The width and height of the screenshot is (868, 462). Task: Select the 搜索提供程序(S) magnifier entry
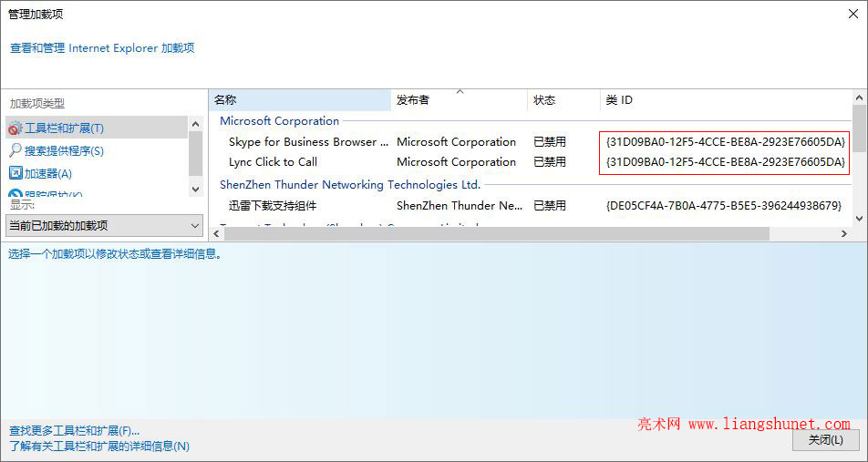click(57, 150)
